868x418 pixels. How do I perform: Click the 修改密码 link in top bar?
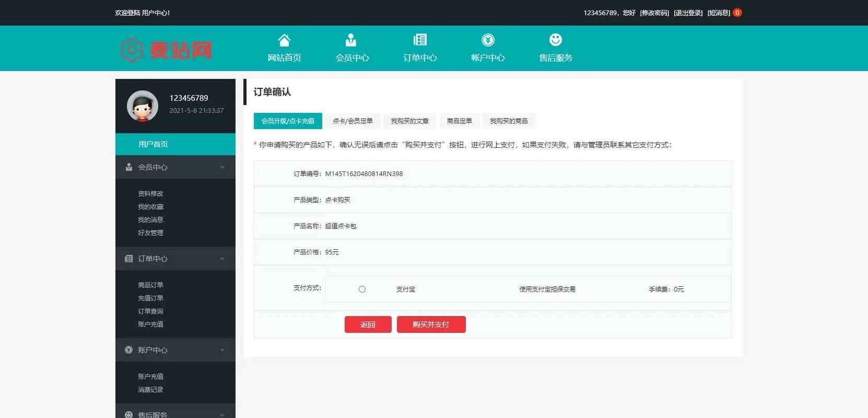(654, 13)
